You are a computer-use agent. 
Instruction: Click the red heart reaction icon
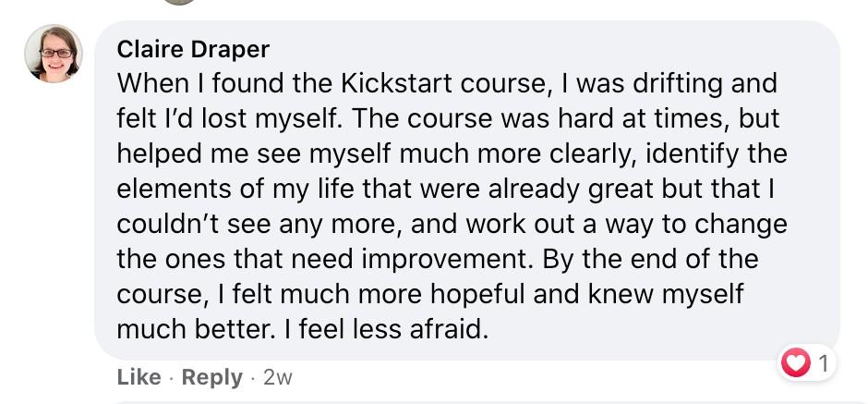pos(796,362)
